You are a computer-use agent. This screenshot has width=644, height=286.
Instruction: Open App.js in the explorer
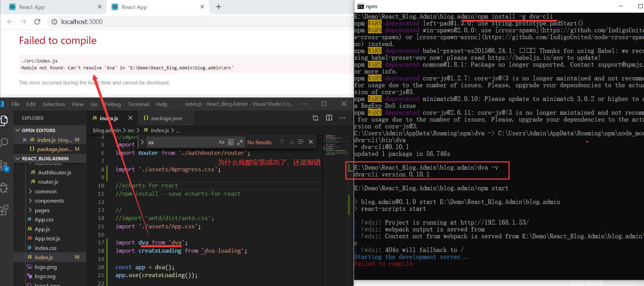tap(42, 229)
